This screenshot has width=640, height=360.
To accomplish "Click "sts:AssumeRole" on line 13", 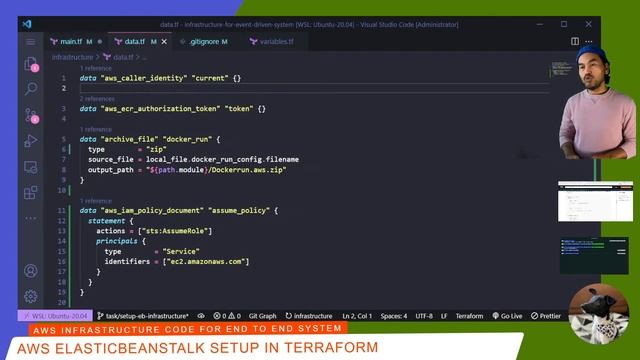I will (175, 231).
